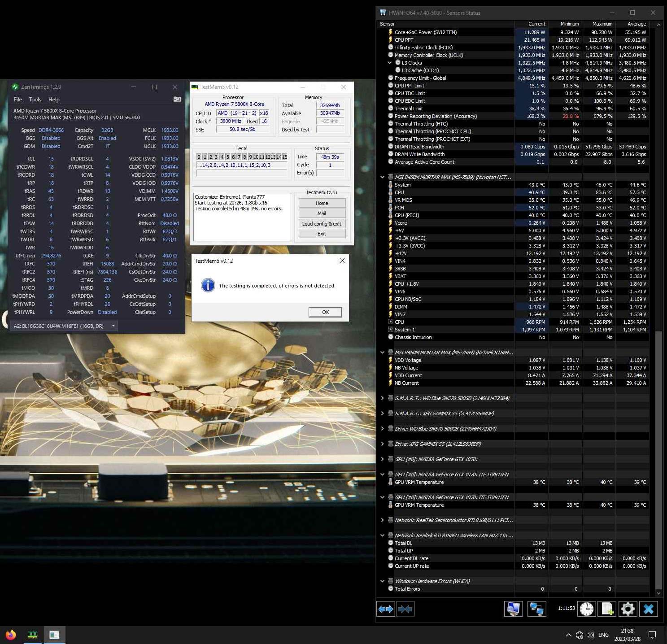Close sensors with the blue X icon
The image size is (667, 644).
point(649,609)
